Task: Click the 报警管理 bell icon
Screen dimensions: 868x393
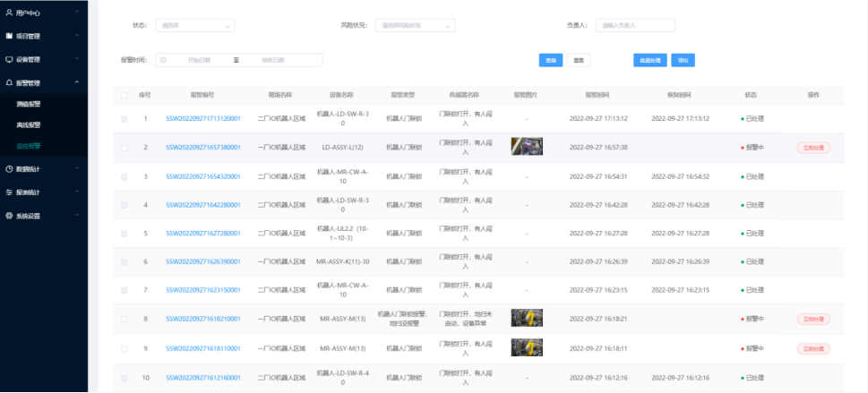Action: (x=9, y=82)
